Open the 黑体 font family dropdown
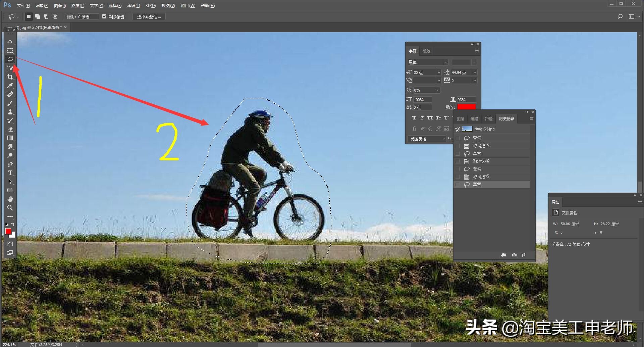This screenshot has height=347, width=644. point(445,62)
